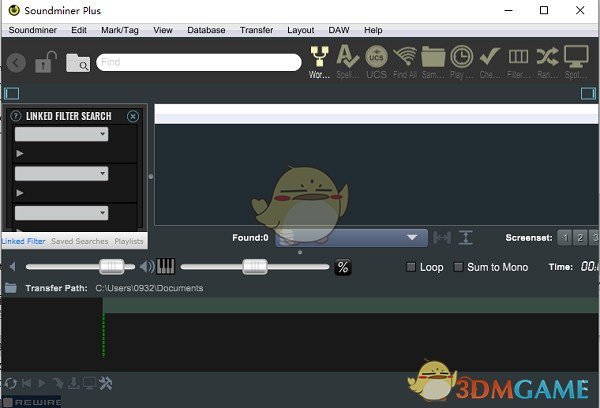Click the sidebar splitter handle dot

pyautogui.click(x=151, y=176)
